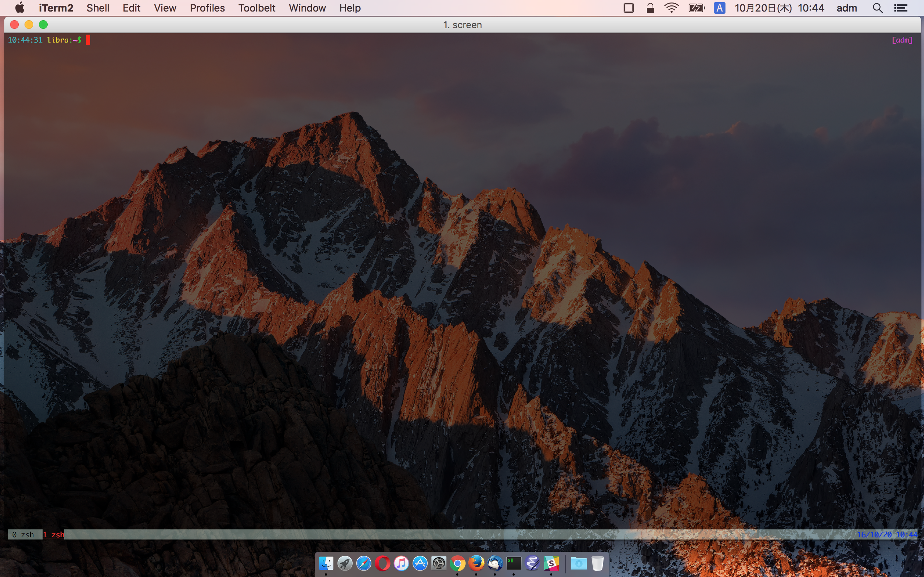The width and height of the screenshot is (924, 577).
Task: Open Spotlight search magnifier icon
Action: coord(877,8)
